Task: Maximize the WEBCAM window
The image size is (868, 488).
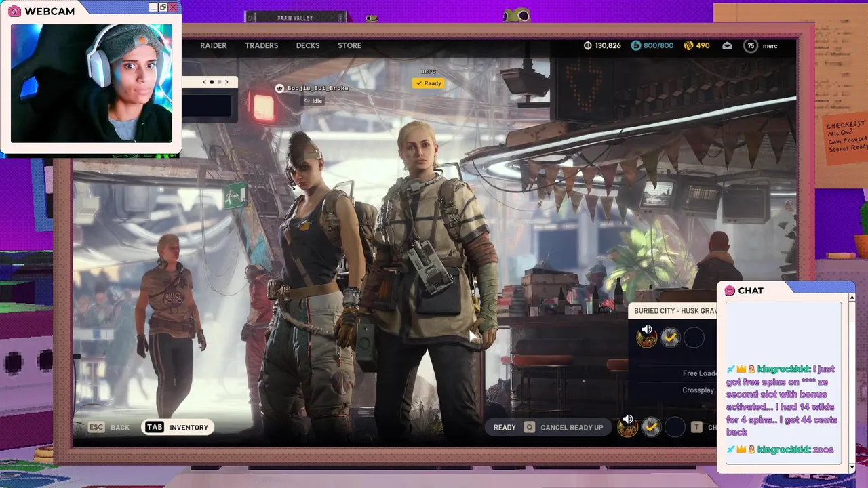Action: click(163, 7)
